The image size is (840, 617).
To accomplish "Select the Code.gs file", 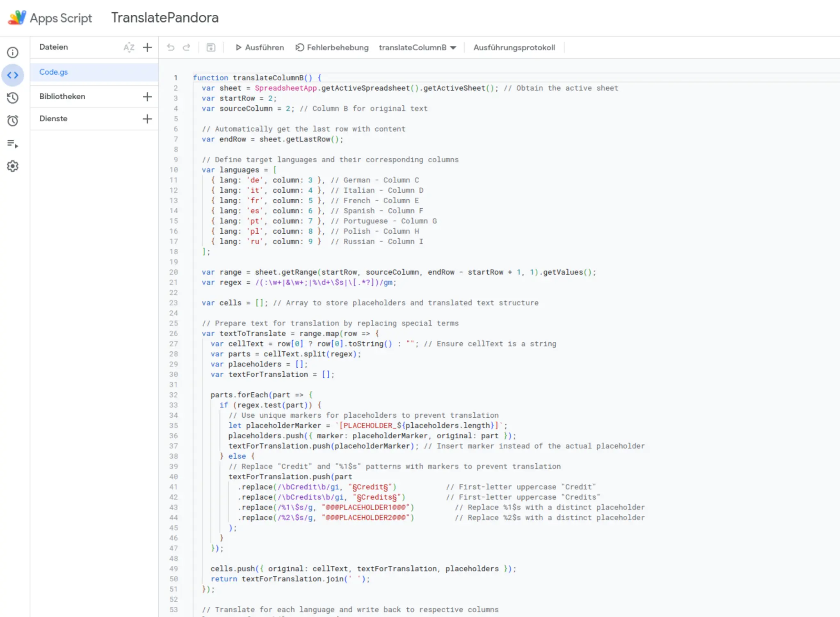I will [94, 72].
